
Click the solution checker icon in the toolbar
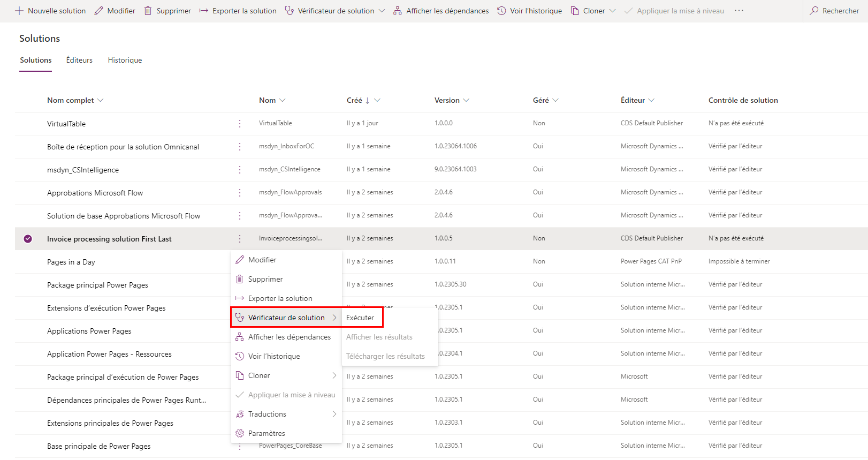click(x=290, y=11)
